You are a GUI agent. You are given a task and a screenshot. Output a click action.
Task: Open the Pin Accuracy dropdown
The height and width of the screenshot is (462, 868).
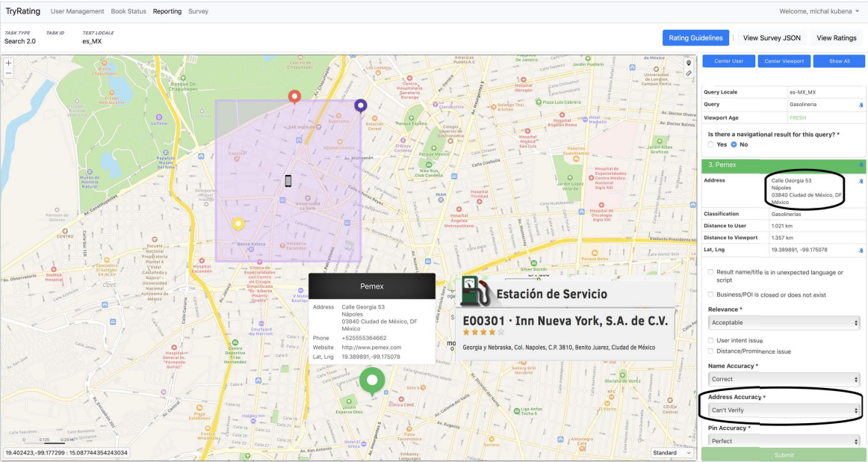pos(784,441)
